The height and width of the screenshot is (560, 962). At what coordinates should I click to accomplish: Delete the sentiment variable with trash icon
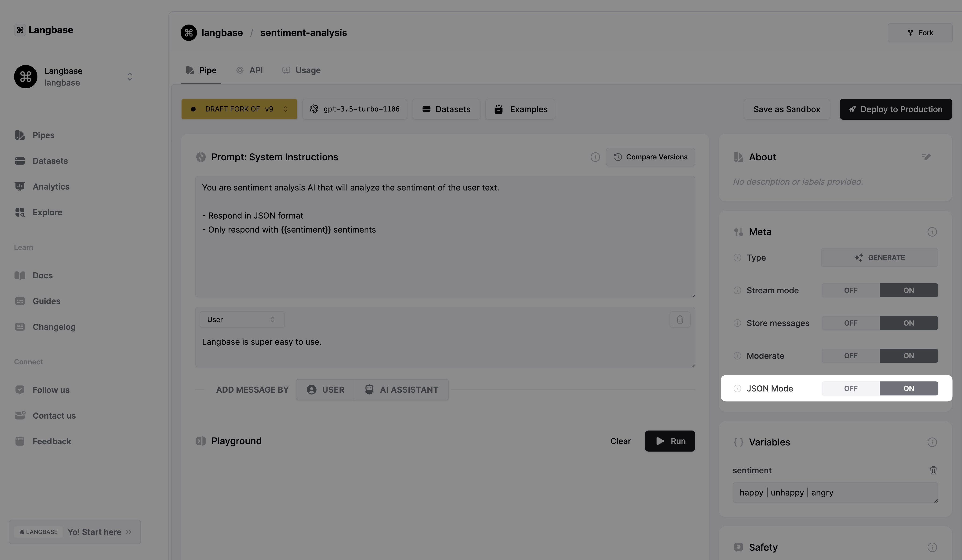coord(933,470)
